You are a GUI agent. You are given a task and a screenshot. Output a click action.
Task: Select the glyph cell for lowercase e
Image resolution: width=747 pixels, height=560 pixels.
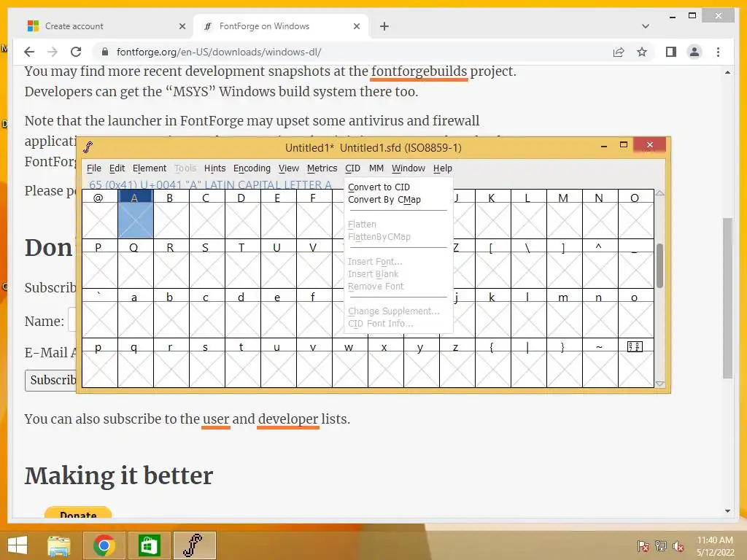pyautogui.click(x=278, y=314)
